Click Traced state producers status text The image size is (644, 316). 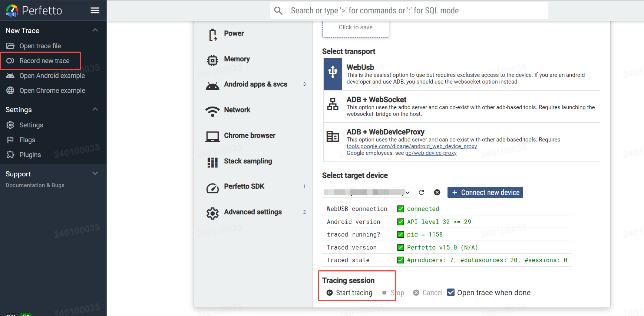(487, 260)
